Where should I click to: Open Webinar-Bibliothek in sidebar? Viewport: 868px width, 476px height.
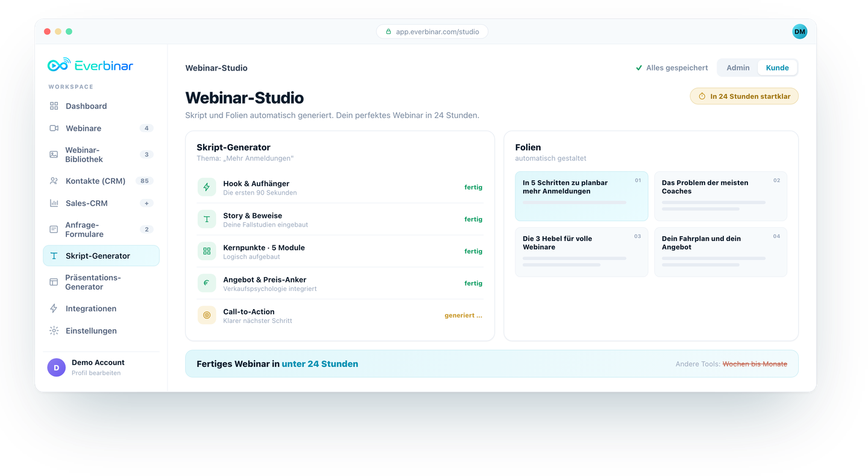pos(101,155)
